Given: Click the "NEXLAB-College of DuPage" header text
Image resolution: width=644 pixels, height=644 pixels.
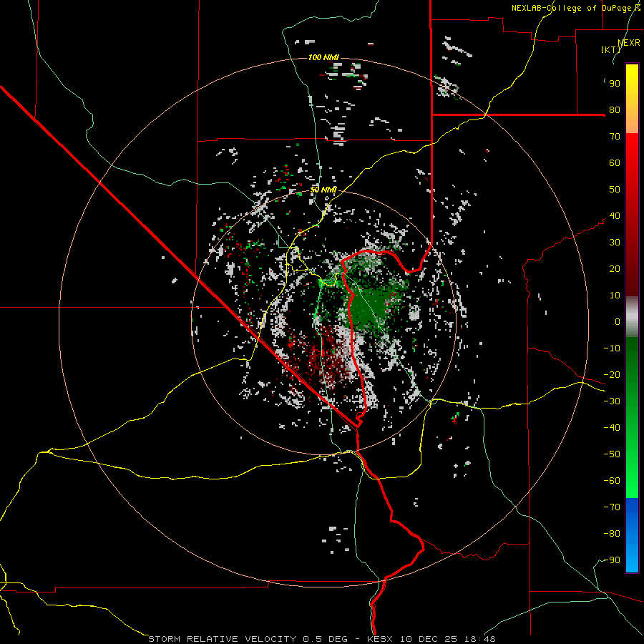Looking at the screenshot, I should click(571, 8).
